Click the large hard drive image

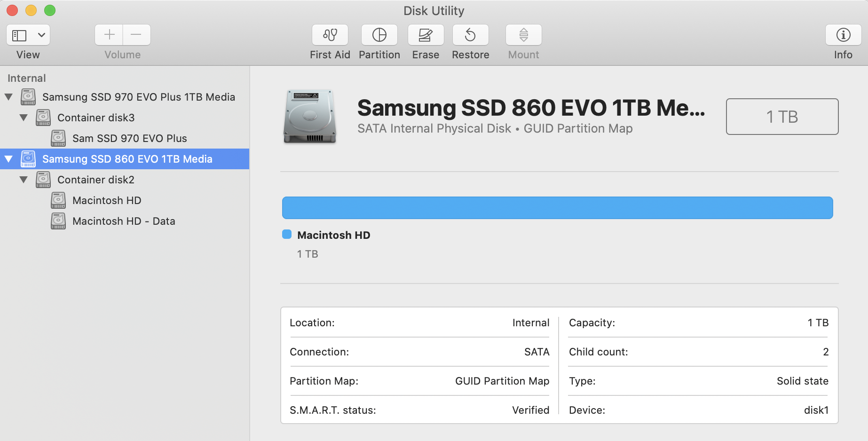310,117
